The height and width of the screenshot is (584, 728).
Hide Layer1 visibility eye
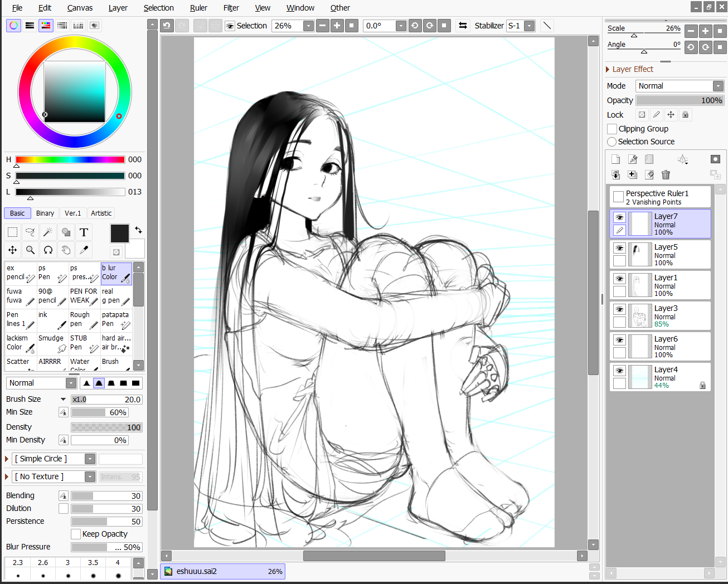click(619, 279)
